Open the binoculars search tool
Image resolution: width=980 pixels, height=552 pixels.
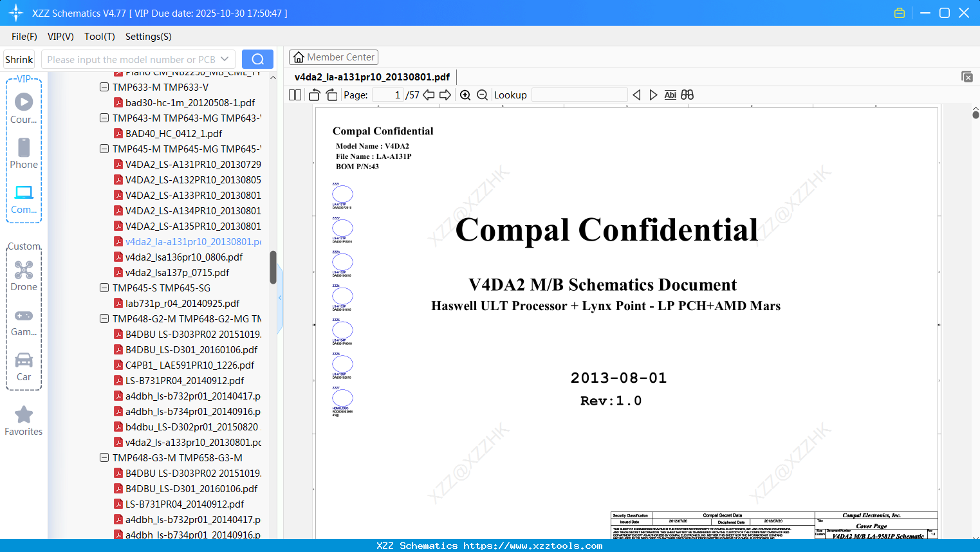point(687,95)
